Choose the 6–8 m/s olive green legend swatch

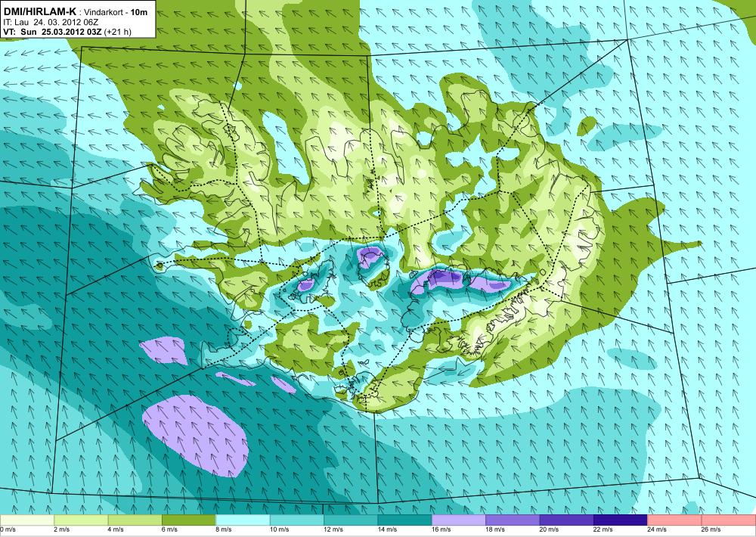point(189,520)
